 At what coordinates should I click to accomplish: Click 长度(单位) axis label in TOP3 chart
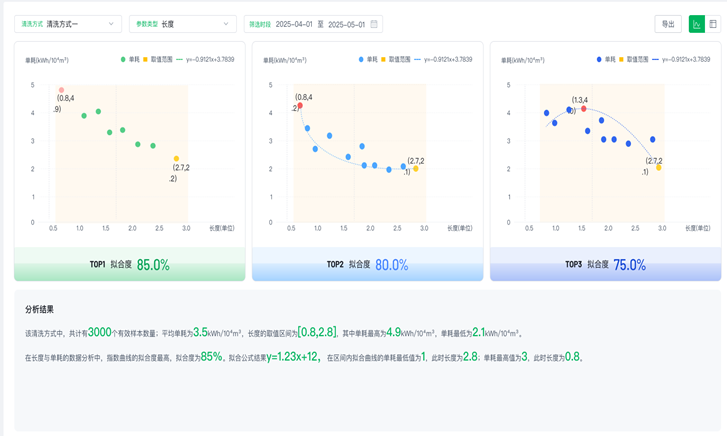[698, 228]
